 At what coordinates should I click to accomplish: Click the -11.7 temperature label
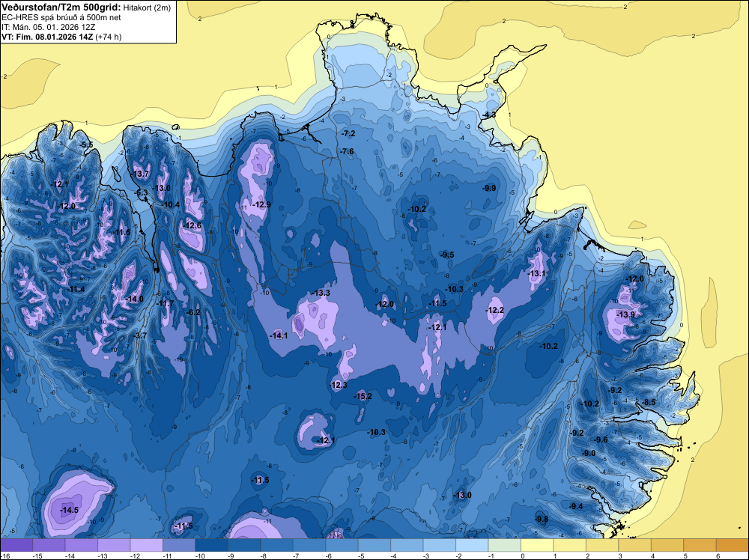point(166,303)
